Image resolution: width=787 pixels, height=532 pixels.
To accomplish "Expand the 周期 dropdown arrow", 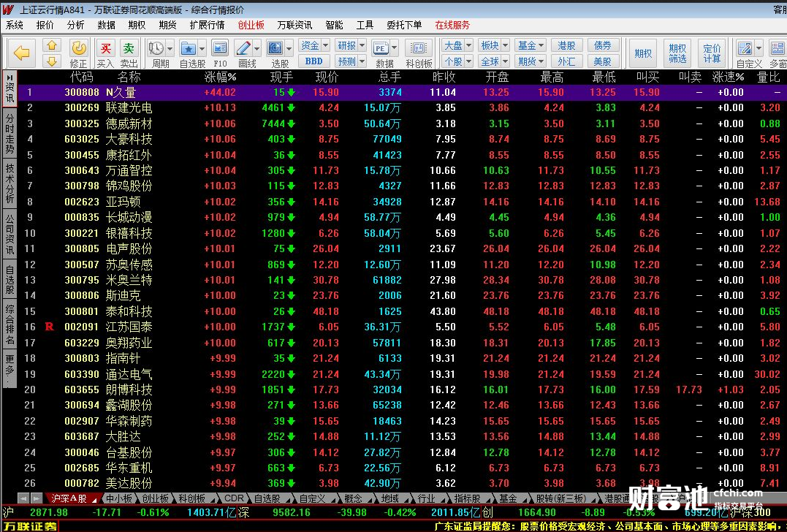I will coord(170,49).
